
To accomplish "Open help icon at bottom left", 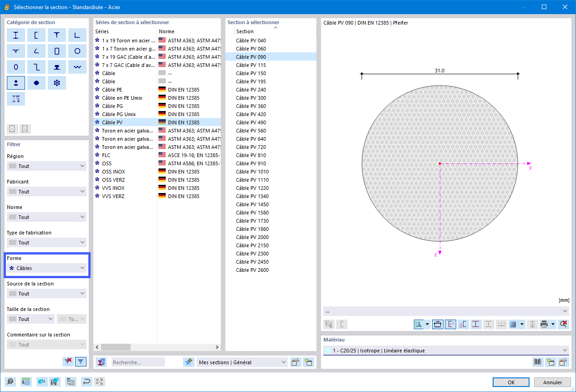I will pyautogui.click(x=10, y=382).
